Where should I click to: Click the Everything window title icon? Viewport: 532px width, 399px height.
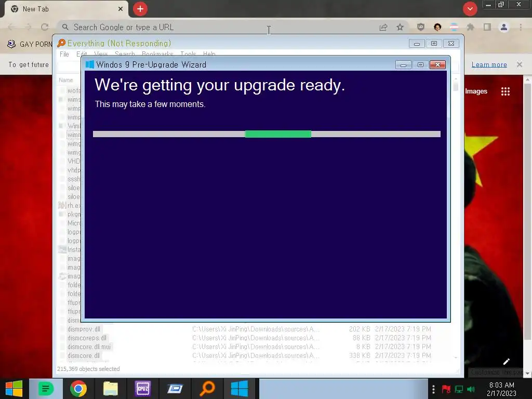click(x=61, y=43)
